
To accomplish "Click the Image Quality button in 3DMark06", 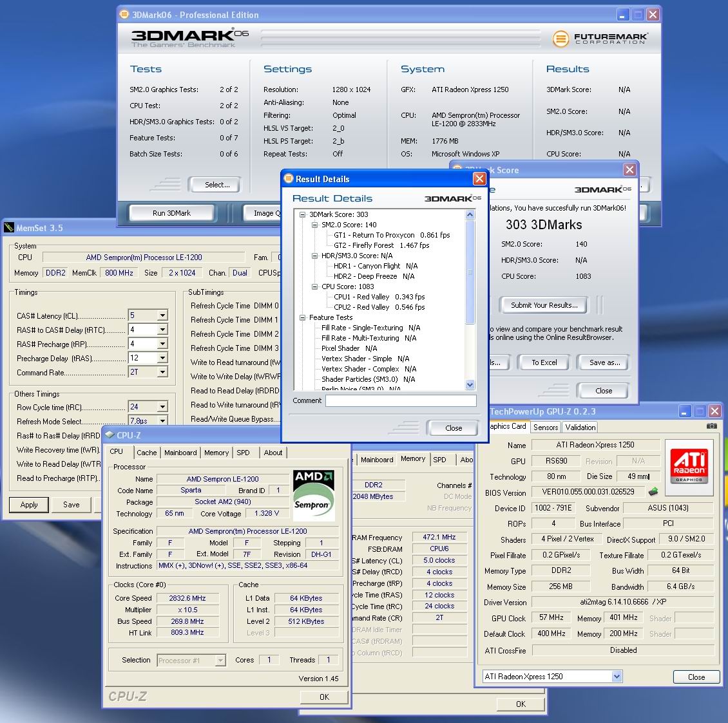I will pyautogui.click(x=262, y=213).
